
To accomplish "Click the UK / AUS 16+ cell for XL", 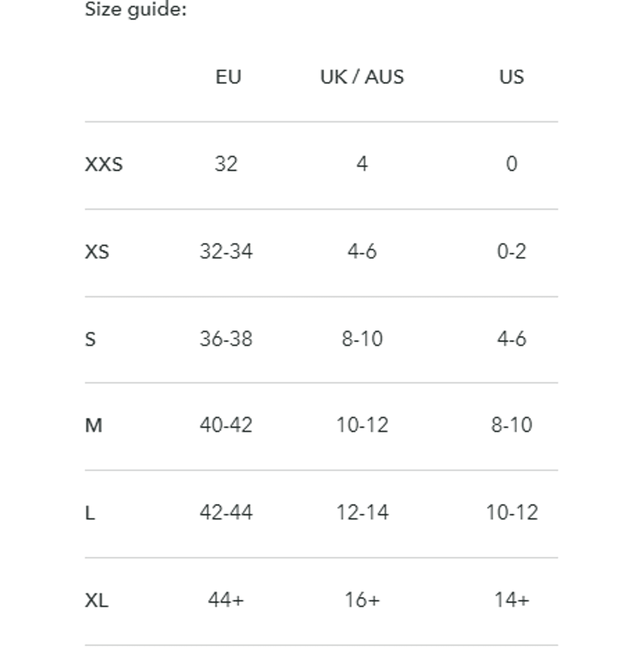I will point(362,600).
